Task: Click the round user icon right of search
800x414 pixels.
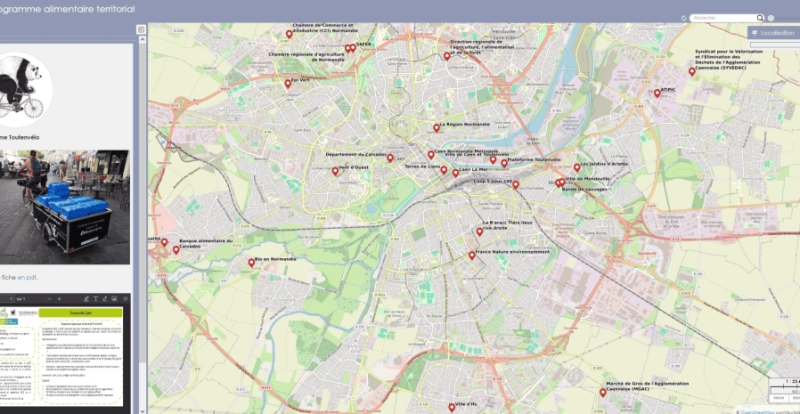Action: (x=771, y=18)
